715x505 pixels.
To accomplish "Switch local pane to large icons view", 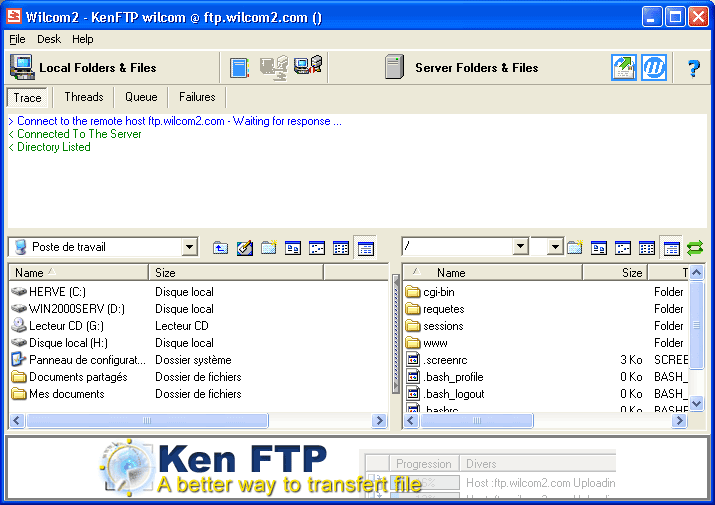I will (293, 248).
